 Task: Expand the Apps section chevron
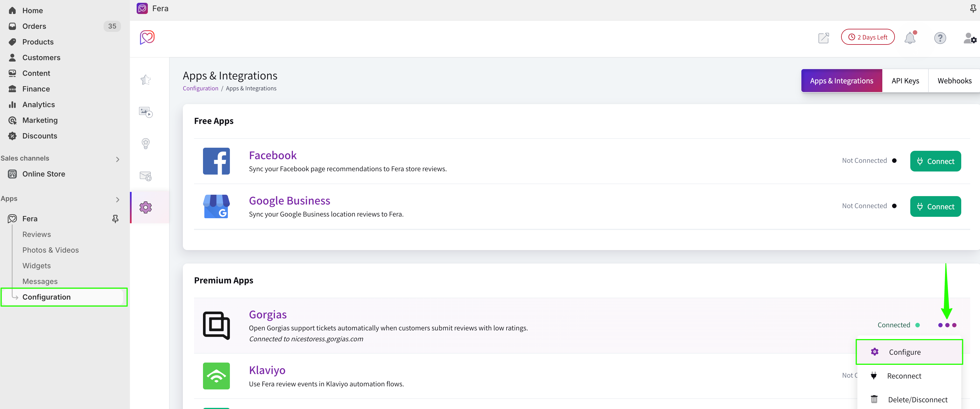pyautogui.click(x=118, y=199)
